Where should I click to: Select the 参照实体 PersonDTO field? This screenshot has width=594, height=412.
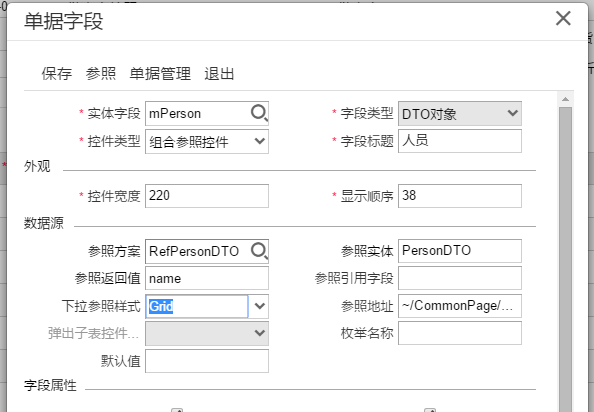pos(460,251)
